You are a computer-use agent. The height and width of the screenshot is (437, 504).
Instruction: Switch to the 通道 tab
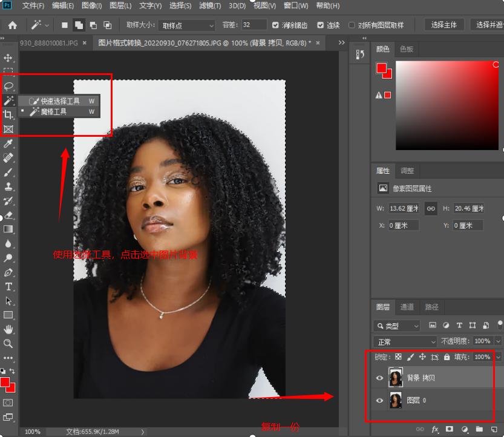(x=407, y=307)
